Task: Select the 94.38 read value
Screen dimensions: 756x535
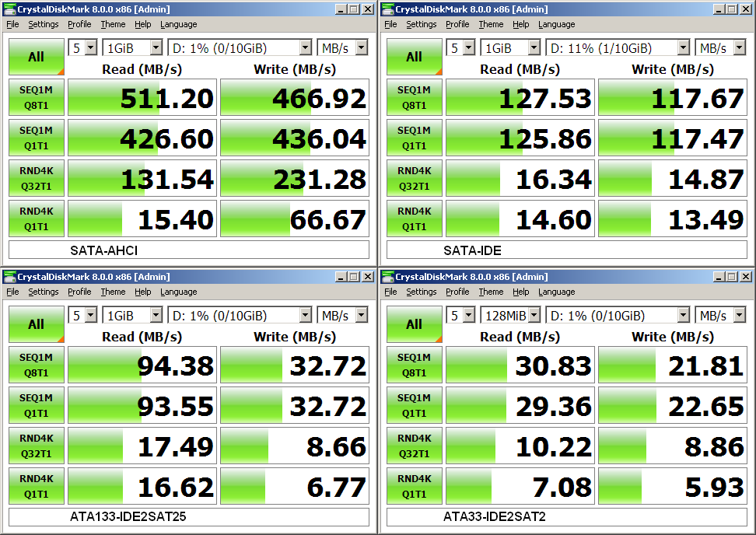Action: [x=176, y=365]
